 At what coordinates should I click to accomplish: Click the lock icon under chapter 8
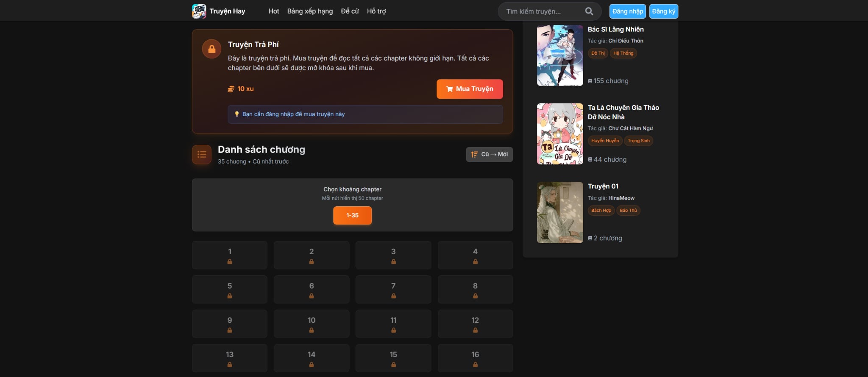(x=475, y=296)
